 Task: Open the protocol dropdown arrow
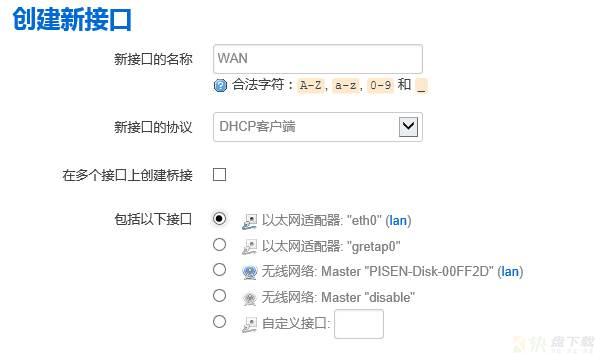click(408, 127)
